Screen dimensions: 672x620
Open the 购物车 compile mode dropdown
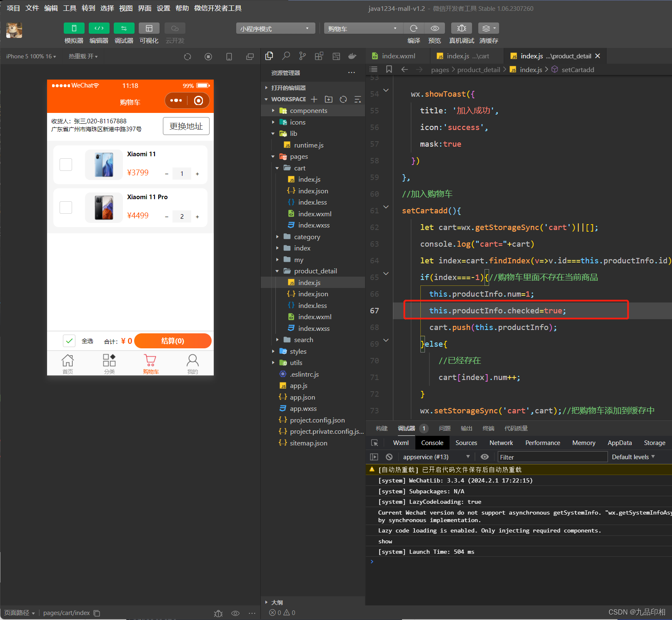point(363,28)
